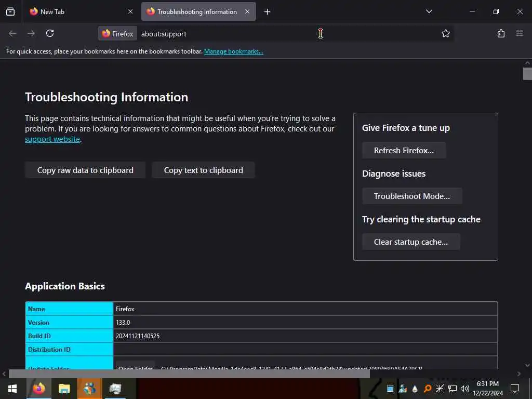Close the Troubleshooting Information tab
Image resolution: width=532 pixels, height=399 pixels.
[x=247, y=11]
